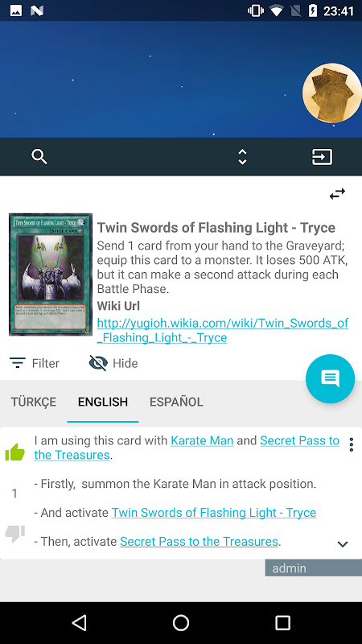Switch to the ESPAÑOL tab
362x644 pixels.
[x=176, y=402]
